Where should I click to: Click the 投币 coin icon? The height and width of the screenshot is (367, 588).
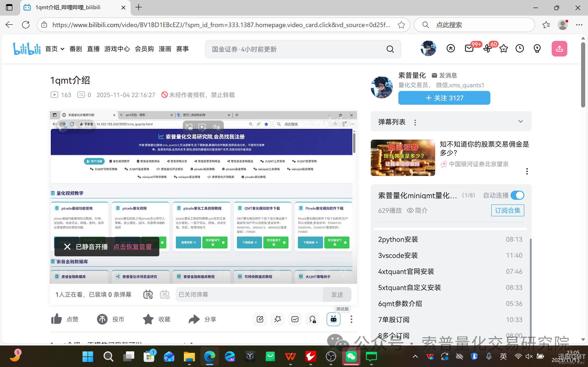coord(102,319)
